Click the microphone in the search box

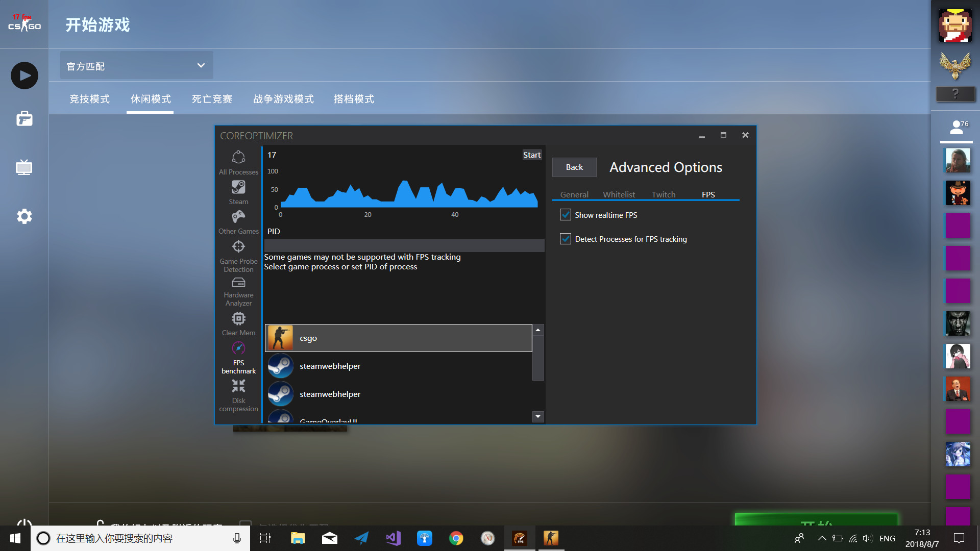[x=237, y=538]
